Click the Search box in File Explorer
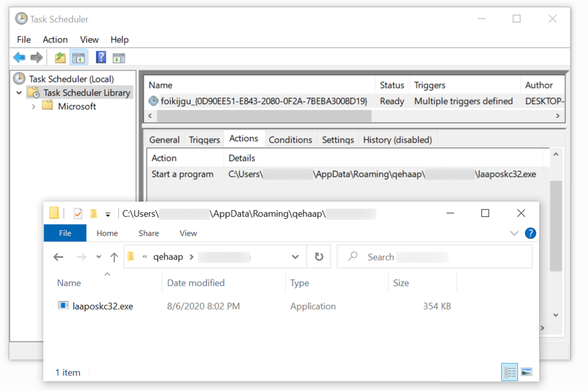588x391 pixels. [435, 257]
